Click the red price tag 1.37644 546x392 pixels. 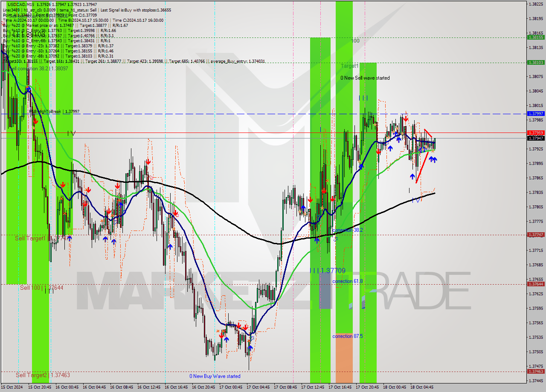[536, 284]
